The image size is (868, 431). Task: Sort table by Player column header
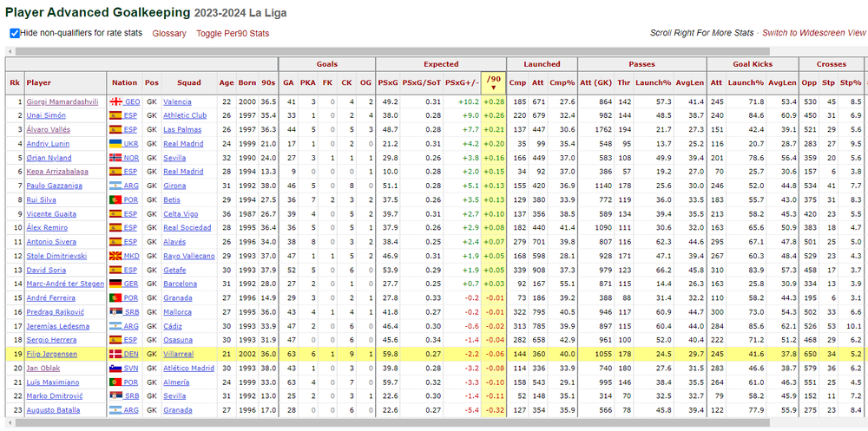39,82
